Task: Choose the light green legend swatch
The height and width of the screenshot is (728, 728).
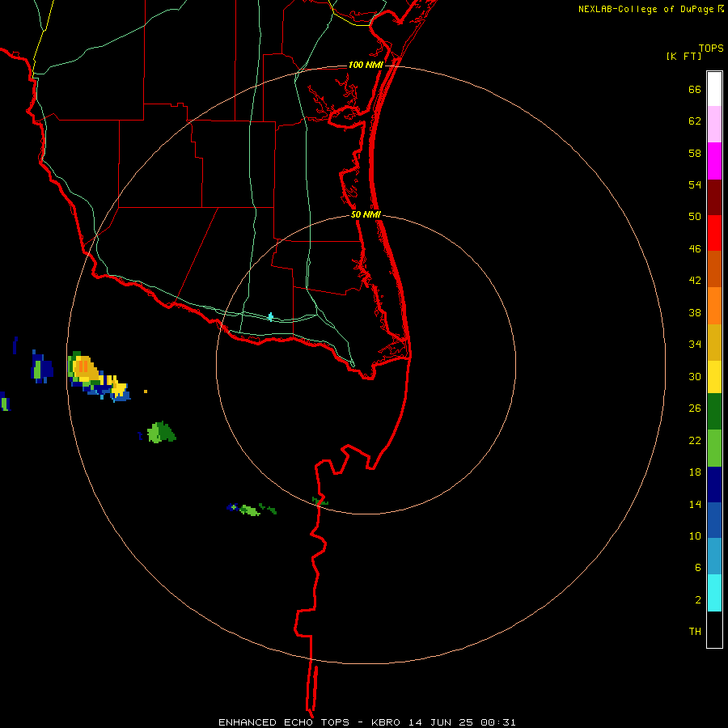Action: 714,448
